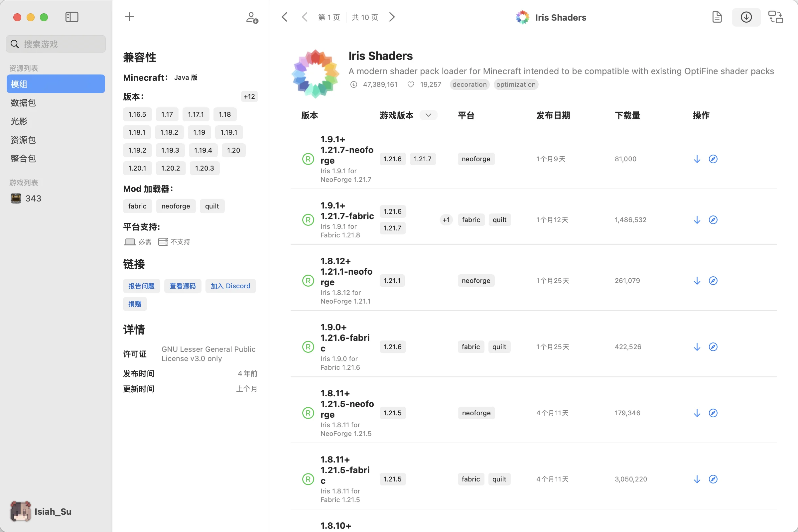798x532 pixels.
Task: Select the neoforge mod loader filter
Action: 176,206
